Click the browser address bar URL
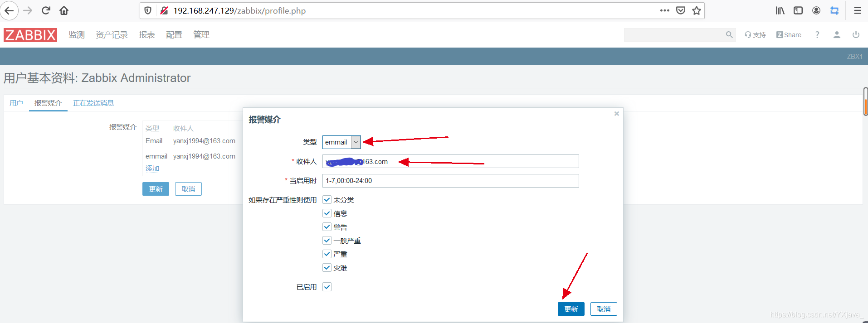The width and height of the screenshot is (868, 323). pos(239,10)
